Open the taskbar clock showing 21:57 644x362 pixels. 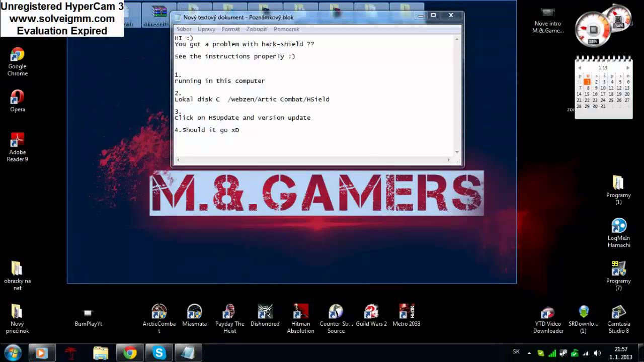point(621,353)
